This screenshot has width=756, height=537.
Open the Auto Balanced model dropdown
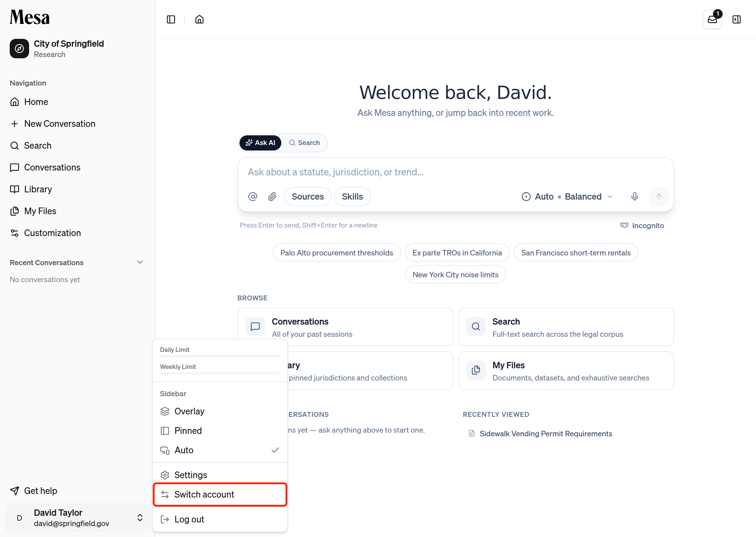[567, 197]
